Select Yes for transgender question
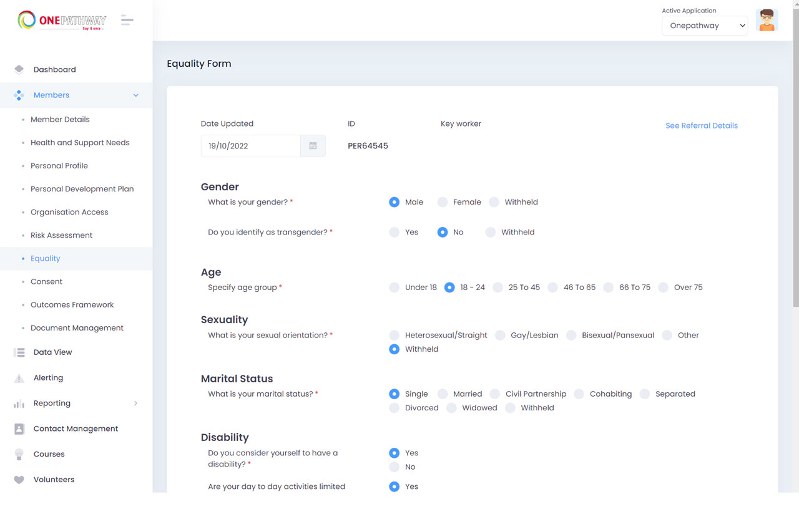Image resolution: width=799 pixels, height=532 pixels. coord(394,232)
